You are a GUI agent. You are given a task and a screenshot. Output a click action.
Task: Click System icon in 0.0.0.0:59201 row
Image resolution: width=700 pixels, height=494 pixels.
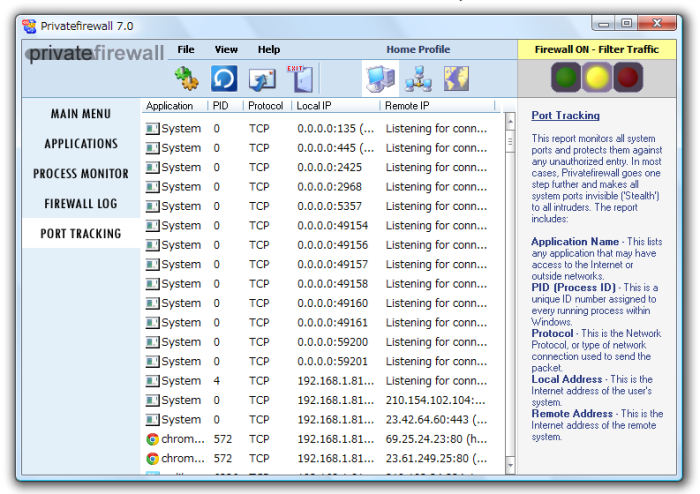click(x=152, y=361)
